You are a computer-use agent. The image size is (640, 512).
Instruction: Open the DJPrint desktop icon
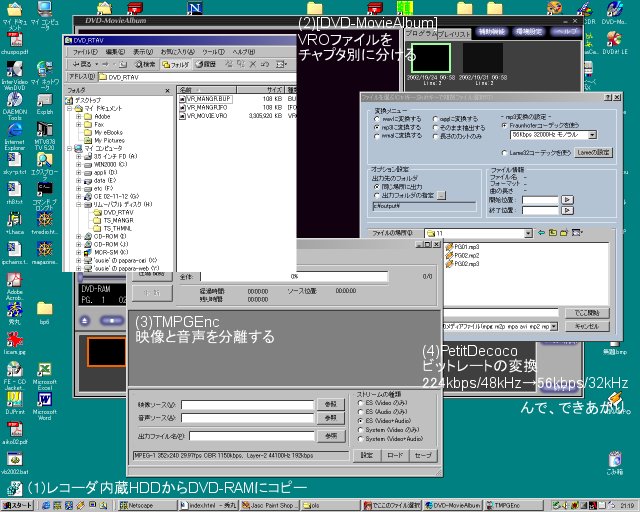tap(15, 403)
